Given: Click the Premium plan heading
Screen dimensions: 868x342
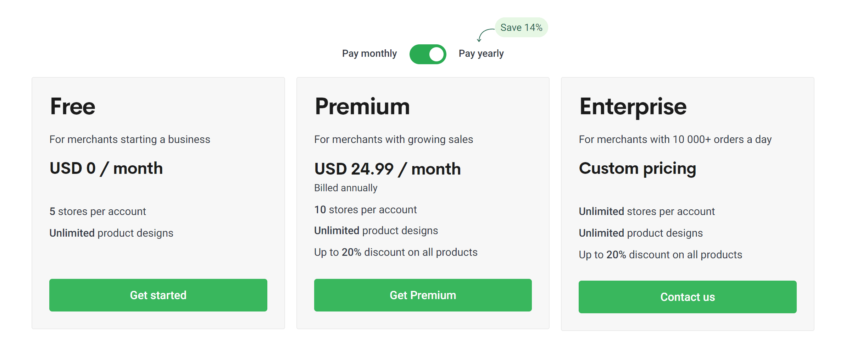Looking at the screenshot, I should tap(362, 106).
